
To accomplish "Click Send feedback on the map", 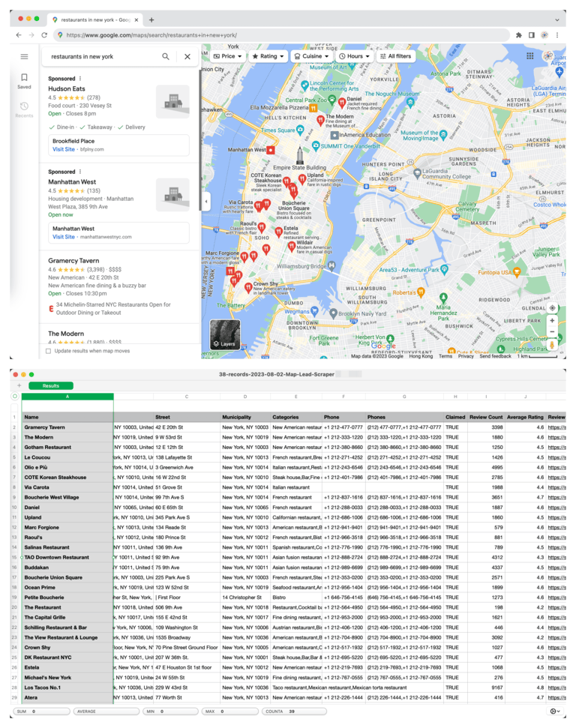I will [x=495, y=356].
